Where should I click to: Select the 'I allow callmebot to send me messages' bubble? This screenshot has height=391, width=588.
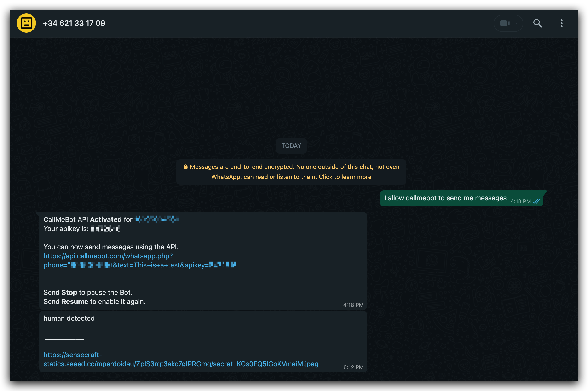coord(461,198)
